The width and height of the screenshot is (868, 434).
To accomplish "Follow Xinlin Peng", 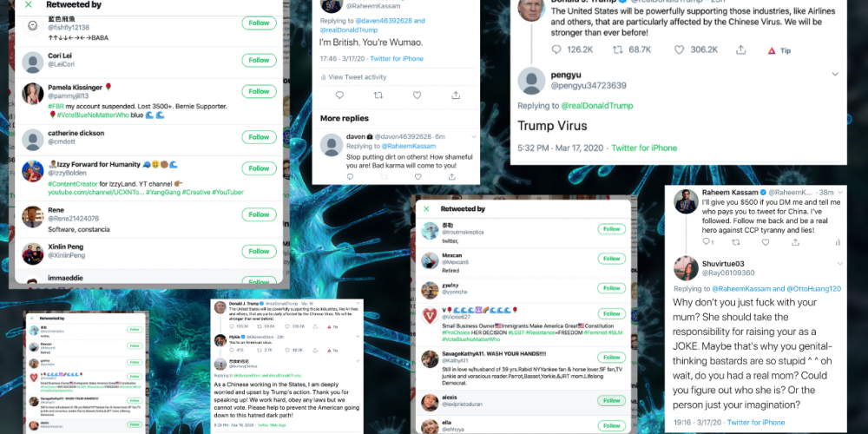I will (259, 252).
